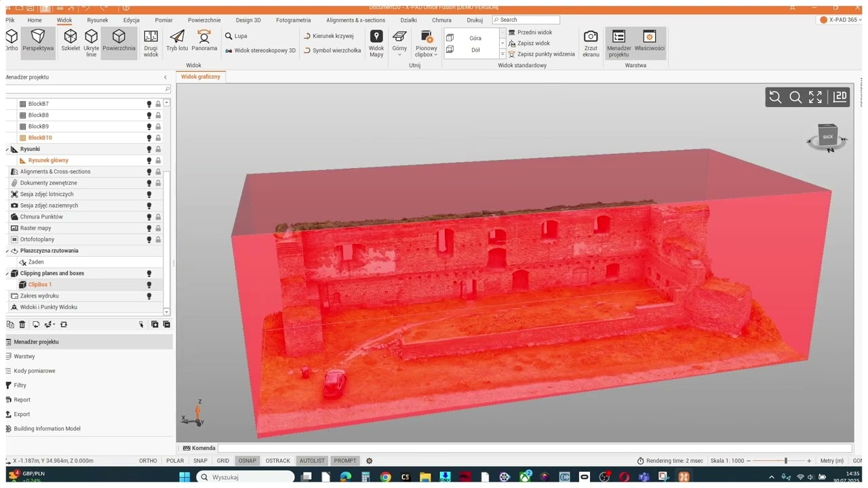
Task: Click the ribbon Search field
Action: tap(526, 20)
